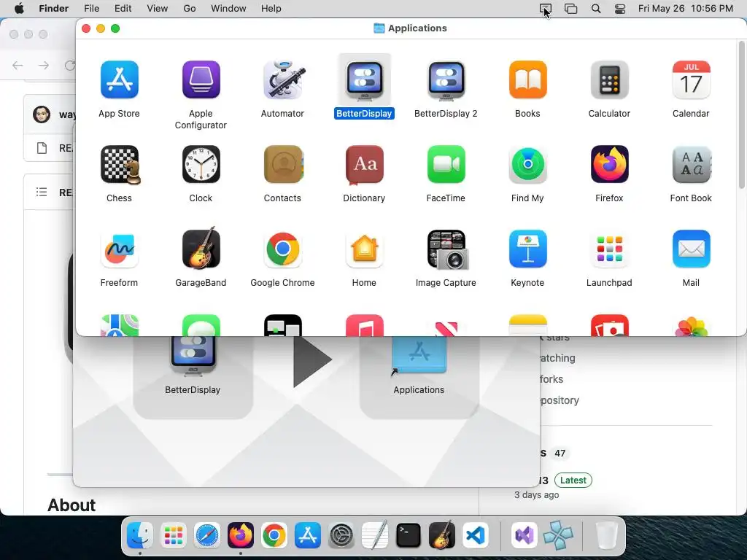Open the Apple menu
The image size is (747, 560).
19,8
